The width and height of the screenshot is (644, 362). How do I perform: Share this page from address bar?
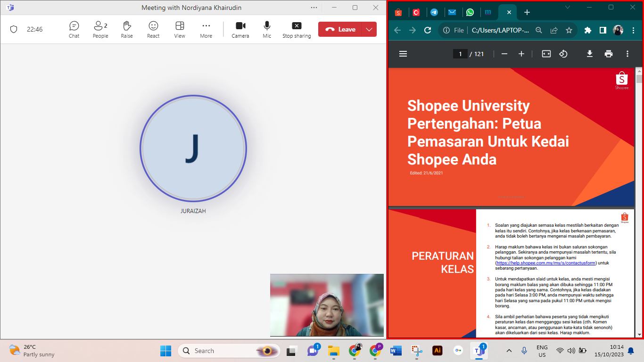[x=554, y=30]
